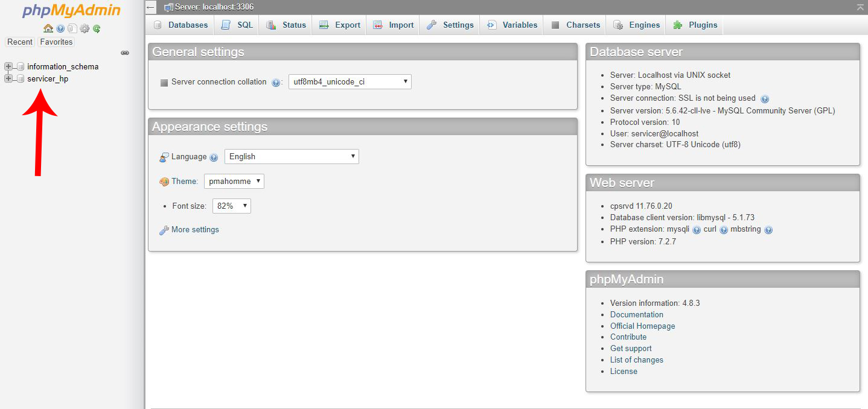Click the Home icon above the navigation panel
This screenshot has width=868, height=409.
48,28
